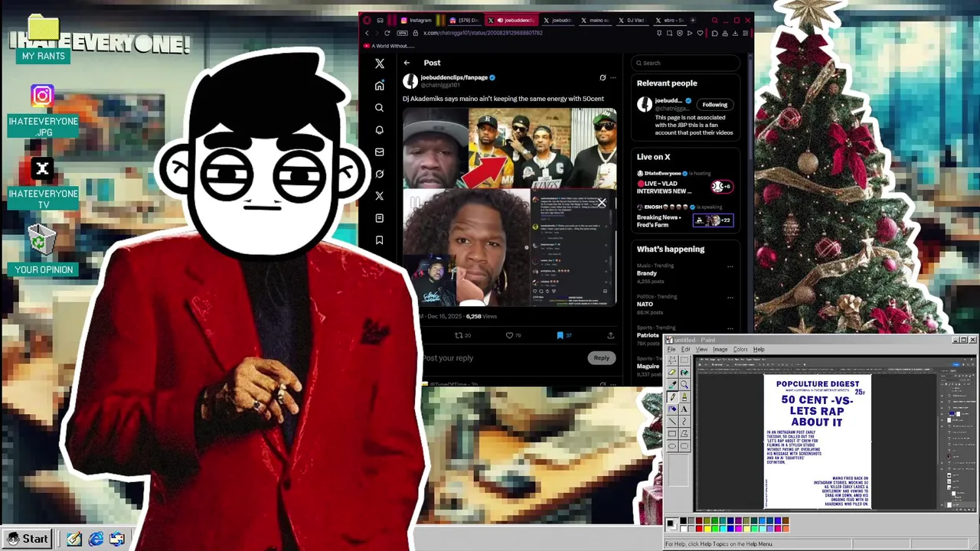Click the browser downloads icon
This screenshot has width=980, height=551.
[x=736, y=33]
